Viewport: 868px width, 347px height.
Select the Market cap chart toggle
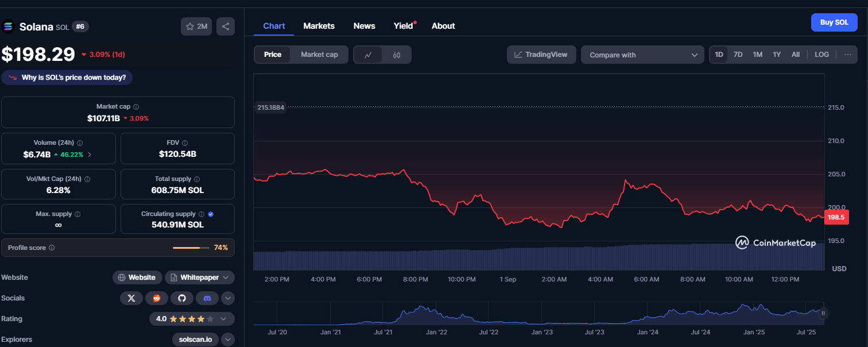(x=319, y=55)
